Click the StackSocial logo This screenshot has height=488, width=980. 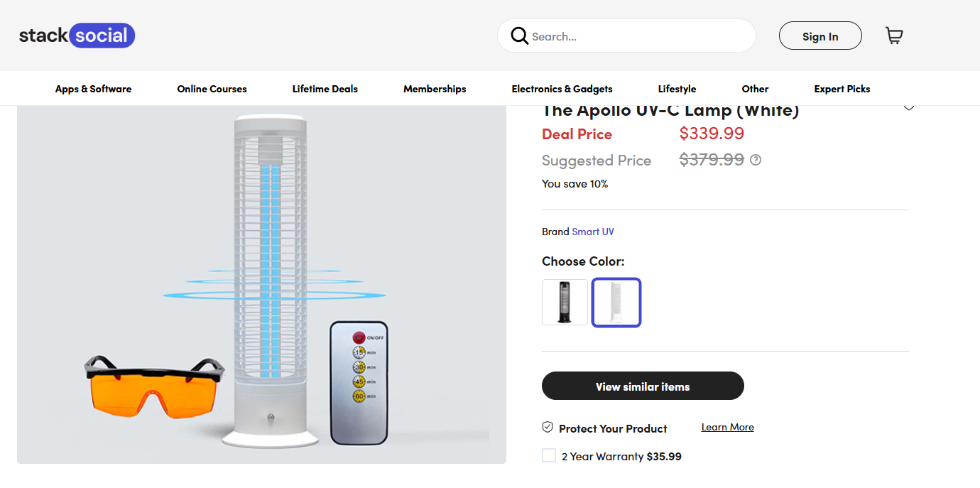(x=77, y=36)
